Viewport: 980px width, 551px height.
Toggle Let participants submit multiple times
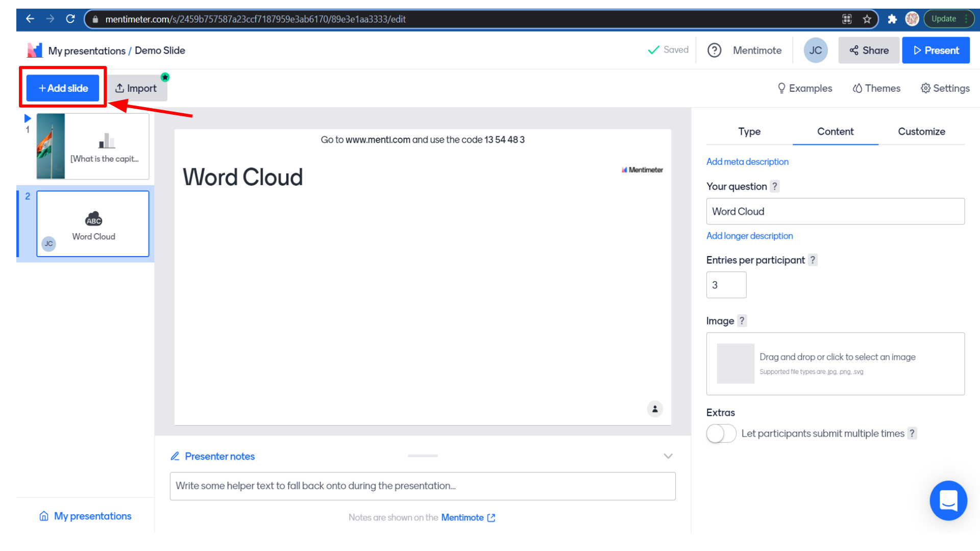coord(721,434)
